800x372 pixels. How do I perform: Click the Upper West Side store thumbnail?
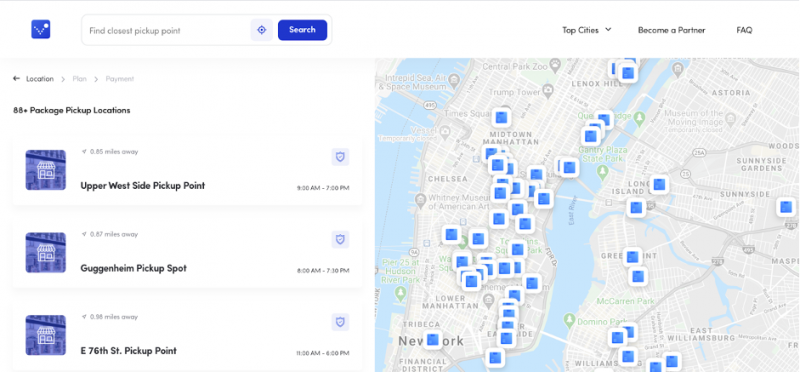[46, 170]
